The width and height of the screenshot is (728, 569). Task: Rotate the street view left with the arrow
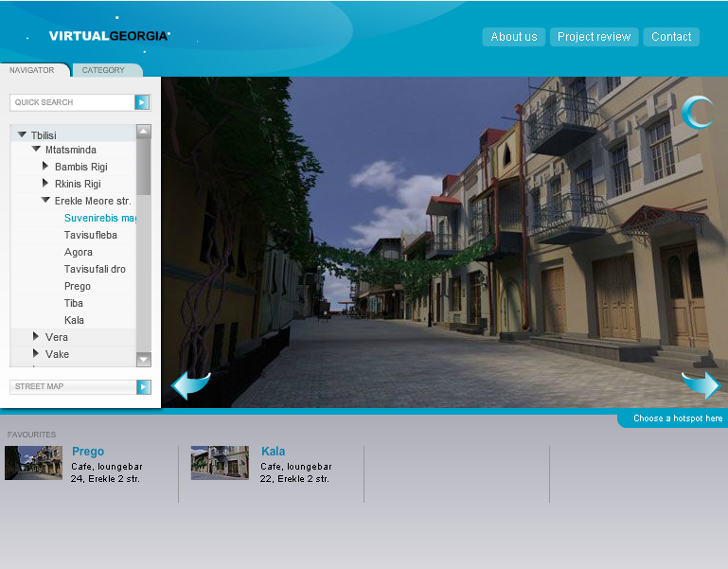click(x=191, y=385)
